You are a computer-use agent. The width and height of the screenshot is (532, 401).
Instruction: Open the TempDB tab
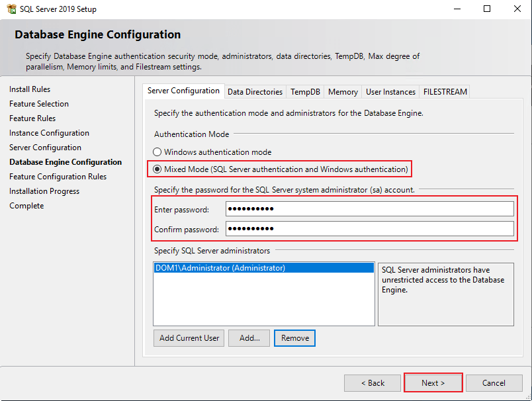click(305, 92)
